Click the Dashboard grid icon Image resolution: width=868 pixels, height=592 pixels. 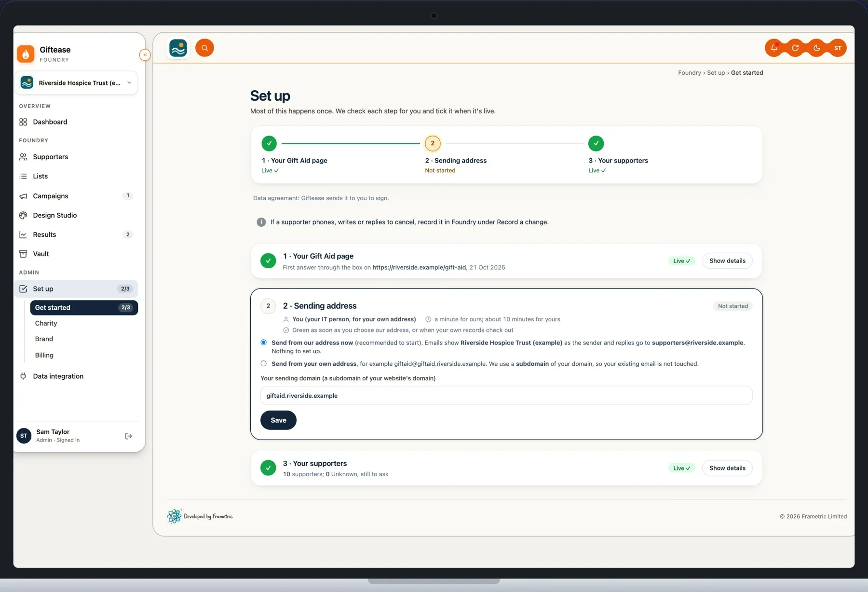tap(23, 122)
